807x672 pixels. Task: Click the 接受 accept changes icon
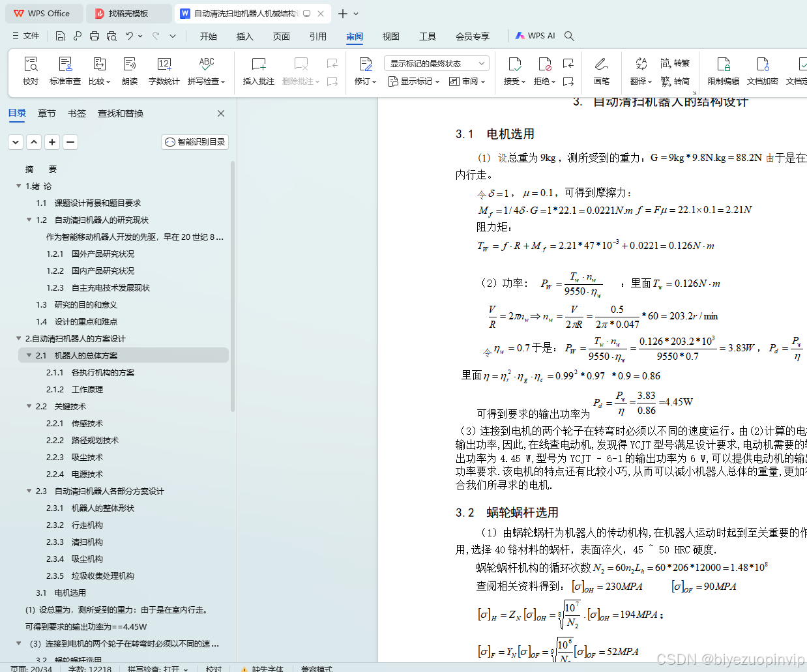[x=514, y=64]
